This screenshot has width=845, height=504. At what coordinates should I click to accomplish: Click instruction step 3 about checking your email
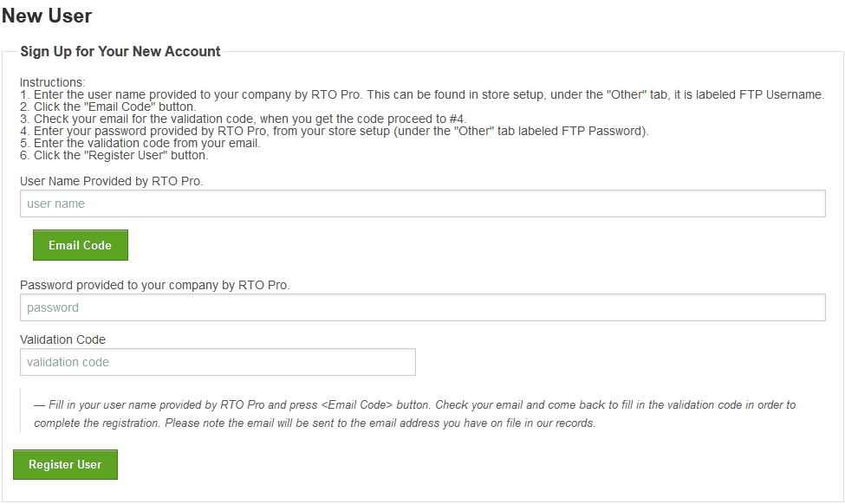tap(244, 119)
